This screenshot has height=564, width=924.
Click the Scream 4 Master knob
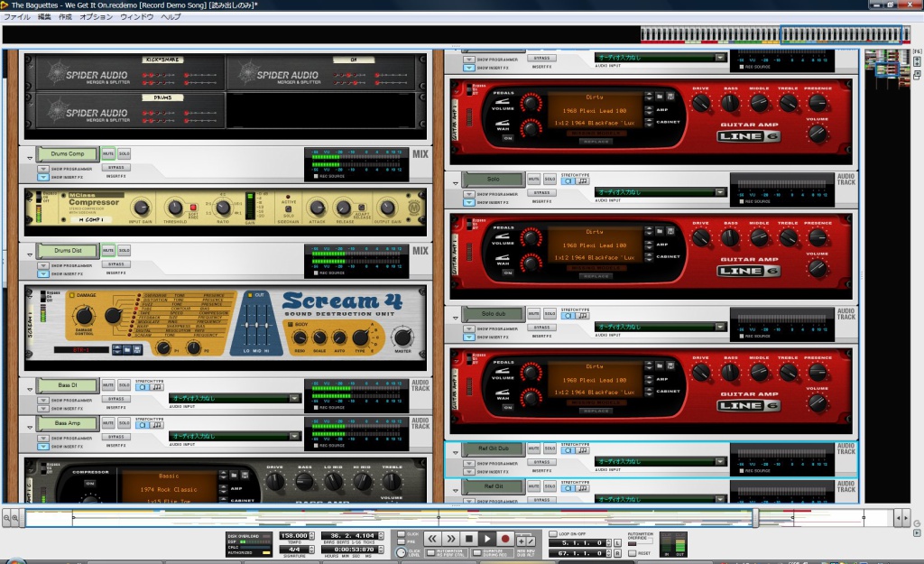coord(402,337)
